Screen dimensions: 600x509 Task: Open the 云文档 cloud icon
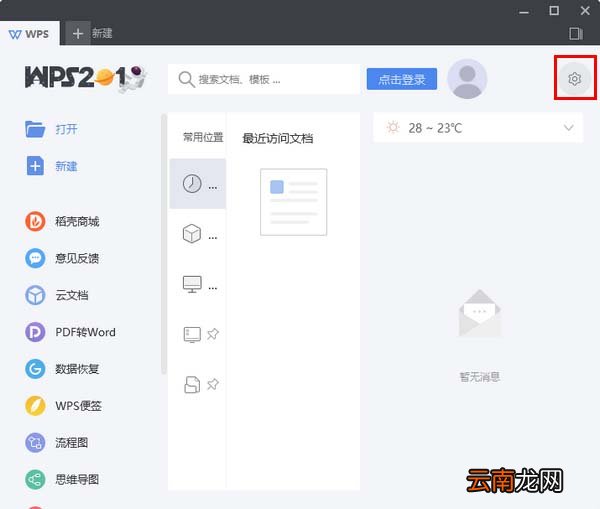point(35,295)
